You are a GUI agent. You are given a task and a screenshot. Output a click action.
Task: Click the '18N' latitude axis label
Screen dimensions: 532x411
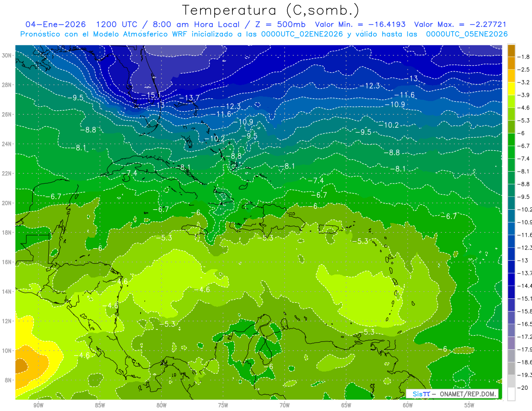point(7,232)
